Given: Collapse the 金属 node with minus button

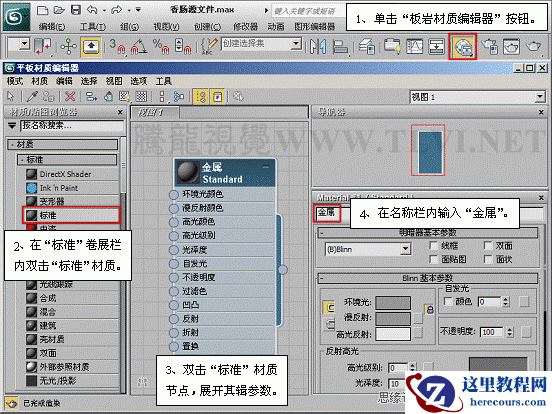Looking at the screenshot, I should [266, 167].
